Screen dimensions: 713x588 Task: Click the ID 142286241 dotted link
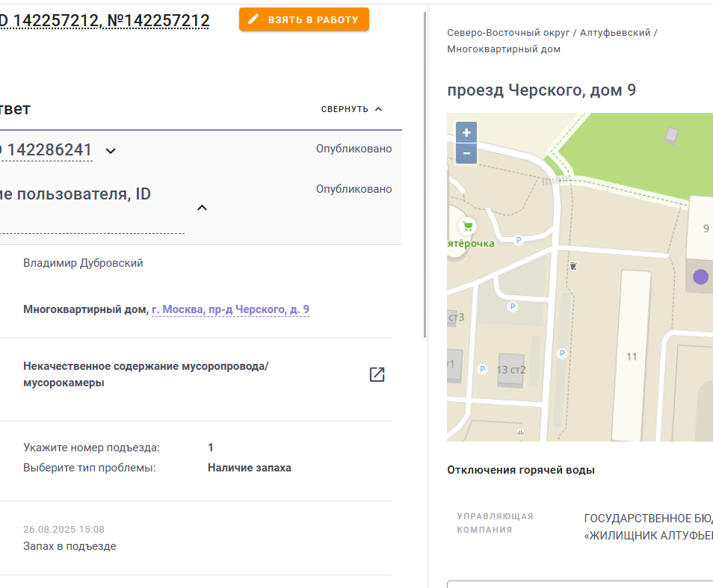[x=46, y=150]
